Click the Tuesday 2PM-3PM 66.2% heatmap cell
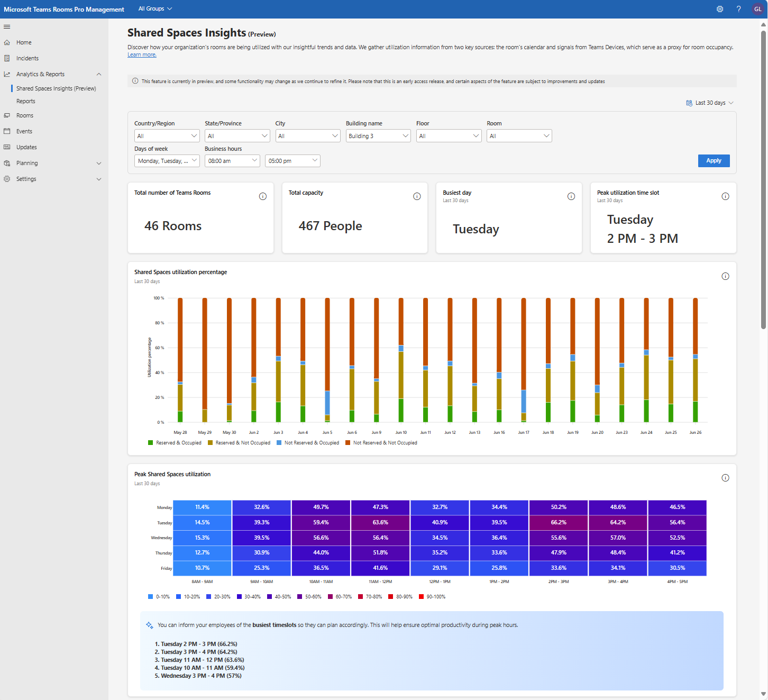The image size is (768, 700). tap(559, 522)
